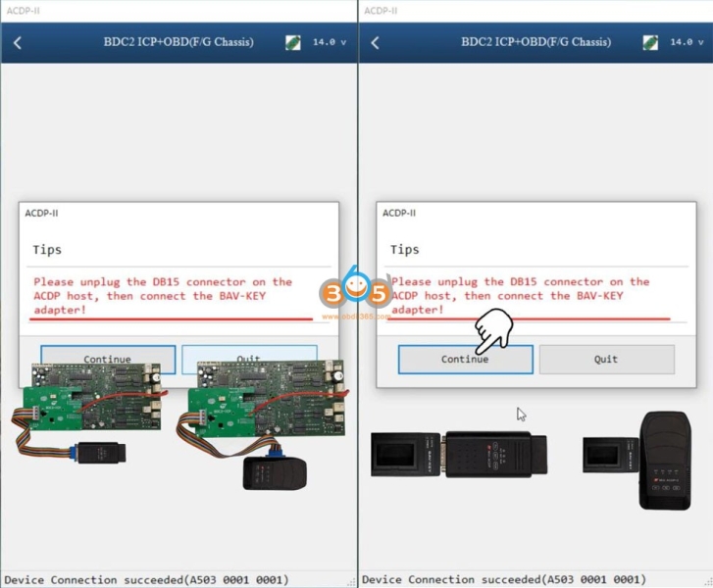Click right window resize grip corner
This screenshot has height=588, width=713.
click(x=708, y=582)
